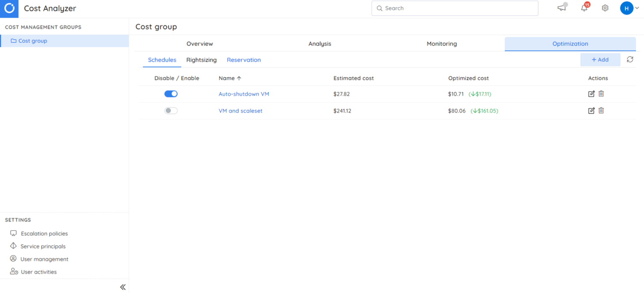Delete the VM and scaleset schedule
Image resolution: width=644 pixels, height=293 pixels.
[601, 111]
